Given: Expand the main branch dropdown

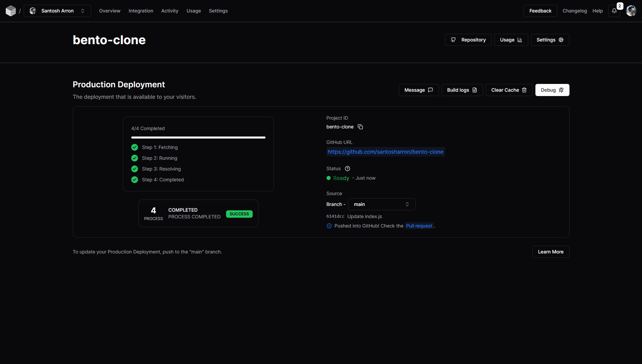Looking at the screenshot, I should click(382, 204).
